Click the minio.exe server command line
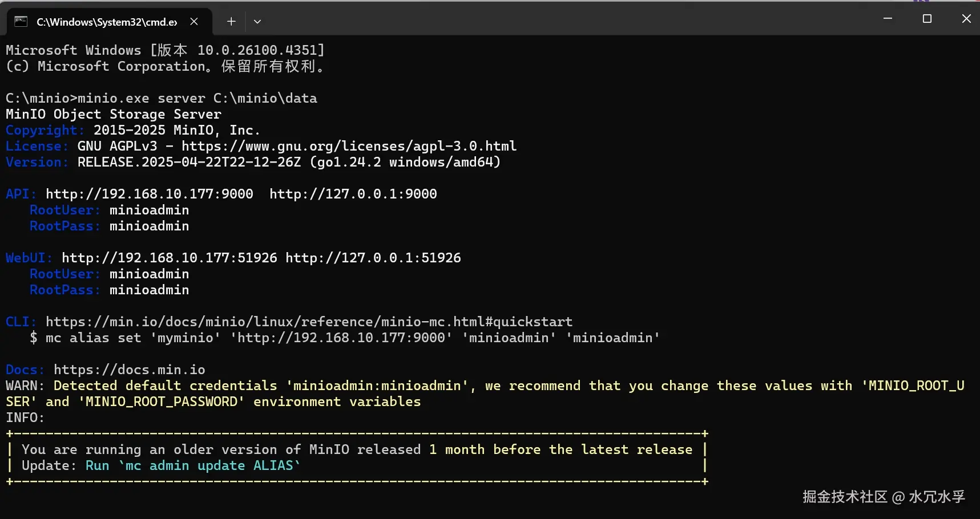The image size is (980, 519). click(197, 99)
